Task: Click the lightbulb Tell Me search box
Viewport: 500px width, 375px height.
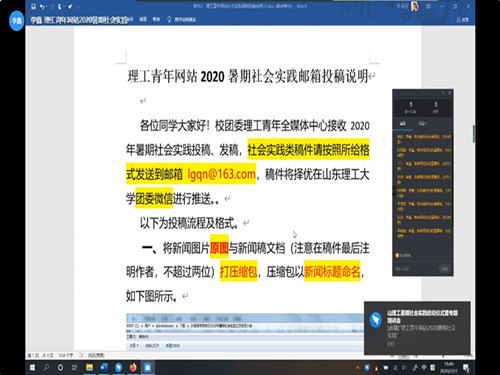Action: (182, 19)
